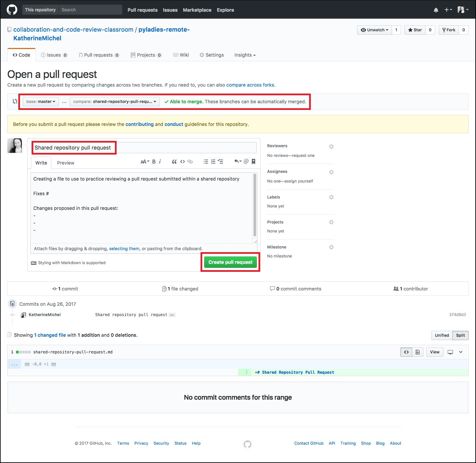Open the Reviewers gear settings
476x463 pixels.
pyautogui.click(x=331, y=147)
